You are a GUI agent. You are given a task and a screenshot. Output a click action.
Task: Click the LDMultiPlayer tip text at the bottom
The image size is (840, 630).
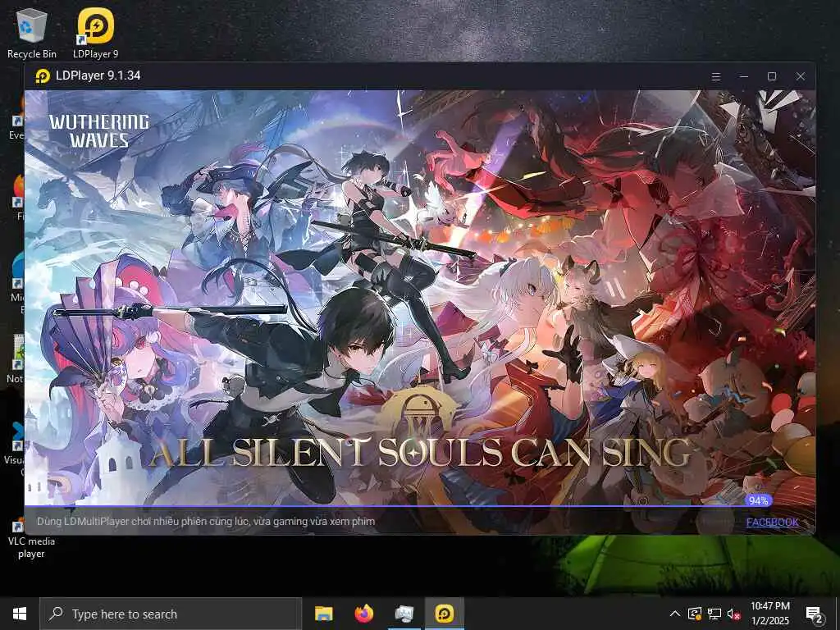pos(206,521)
